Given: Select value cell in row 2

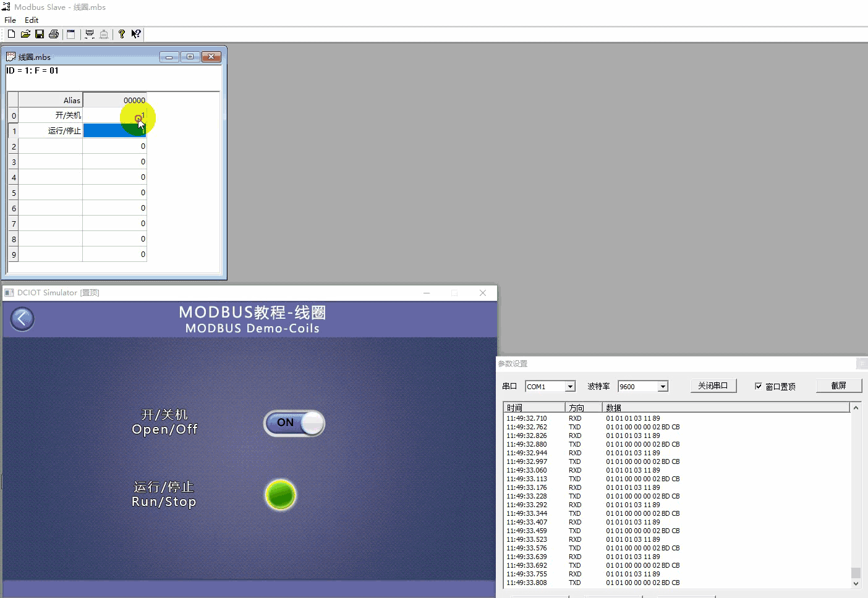Looking at the screenshot, I should 114,146.
